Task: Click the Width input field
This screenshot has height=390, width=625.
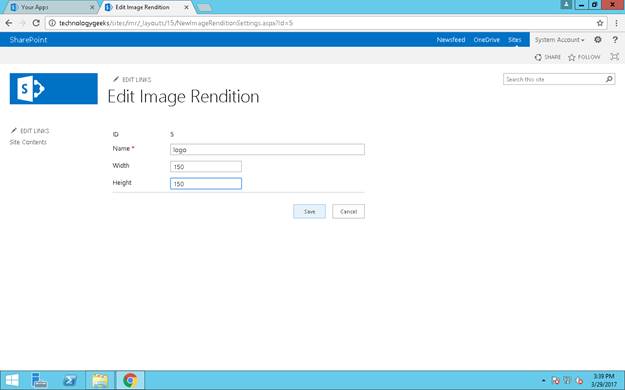Action: coord(206,167)
